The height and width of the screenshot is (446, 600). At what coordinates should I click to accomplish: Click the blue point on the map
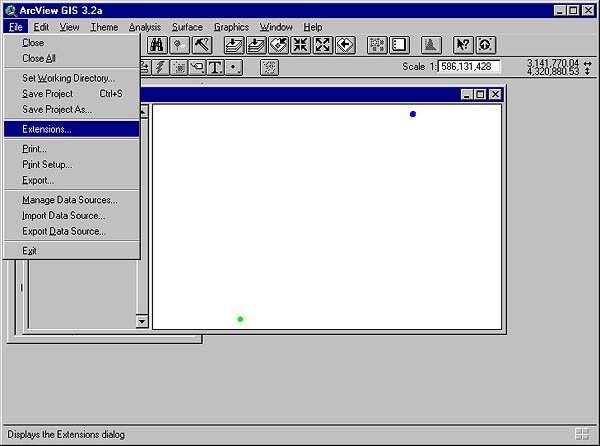[412, 114]
